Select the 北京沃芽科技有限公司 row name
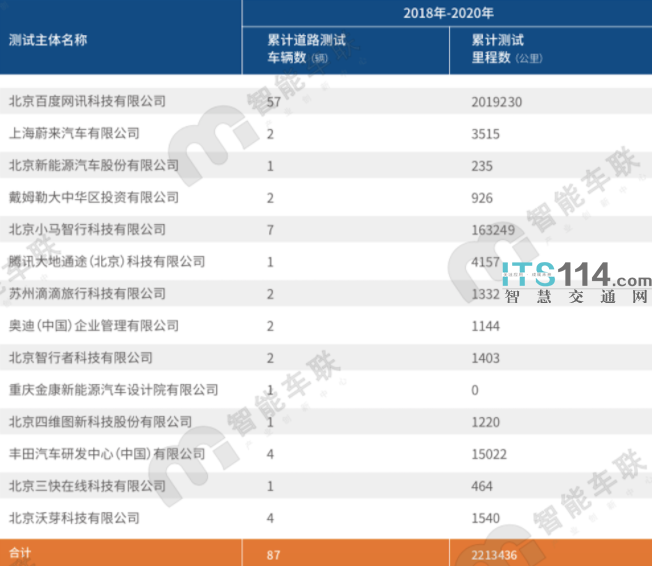Image resolution: width=652 pixels, height=566 pixels. (74, 517)
